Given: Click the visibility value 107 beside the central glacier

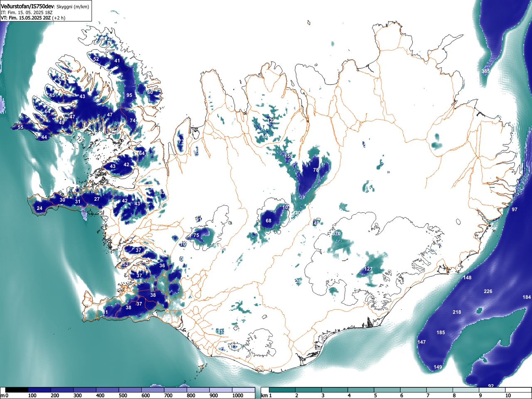Looking at the screenshot, I should tap(286, 207).
